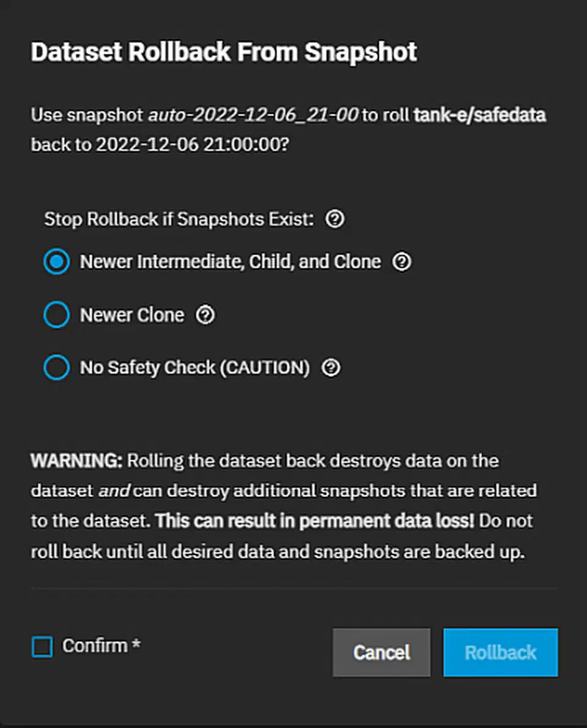The height and width of the screenshot is (728, 587).
Task: Choose the "Newer Clone" safety option
Action: tap(56, 315)
